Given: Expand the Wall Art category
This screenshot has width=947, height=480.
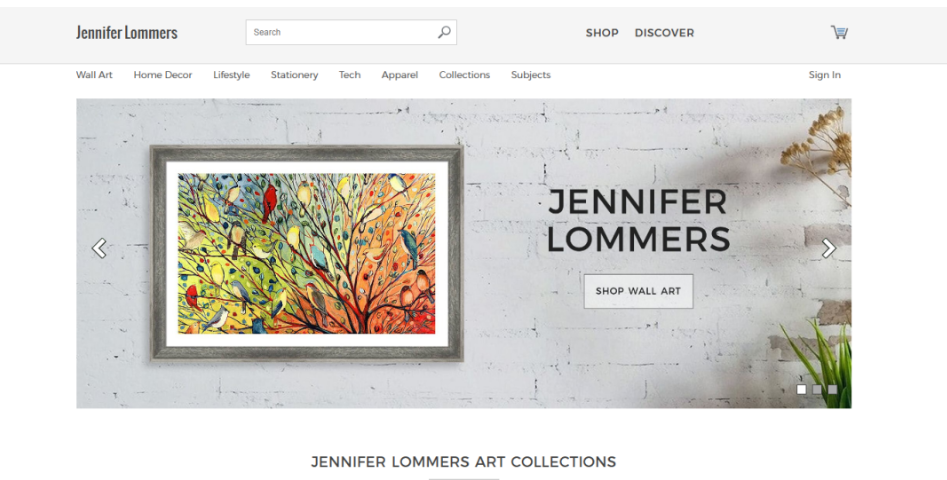Looking at the screenshot, I should point(94,75).
